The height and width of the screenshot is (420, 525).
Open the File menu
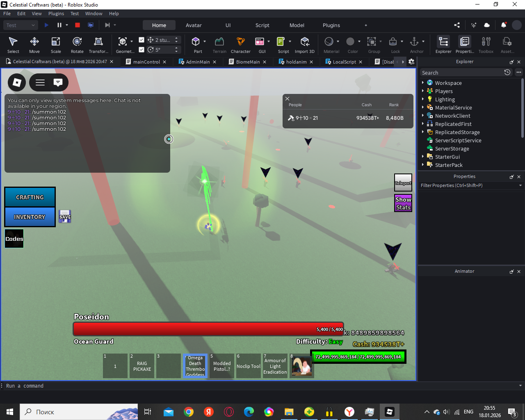click(x=7, y=14)
